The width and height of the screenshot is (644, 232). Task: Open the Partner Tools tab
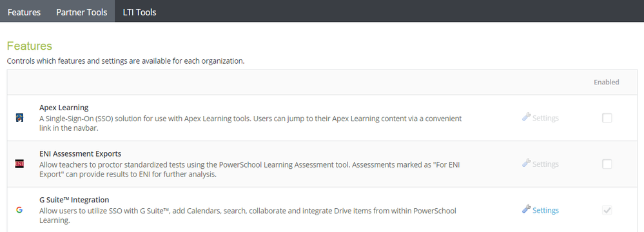click(82, 11)
